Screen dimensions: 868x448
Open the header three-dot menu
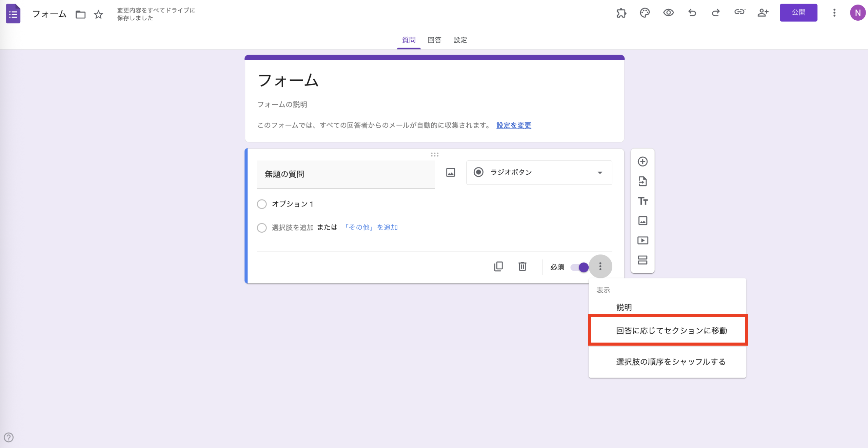coord(834,13)
